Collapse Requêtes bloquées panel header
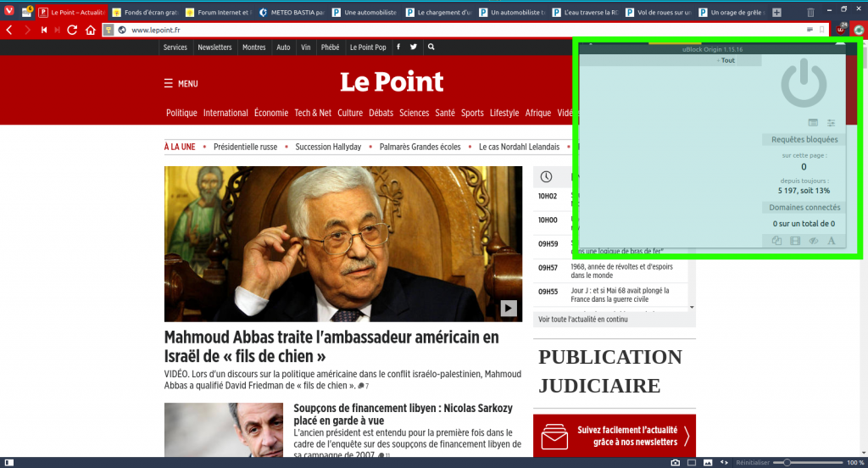Viewport: 868px width, 468px height. click(804, 140)
